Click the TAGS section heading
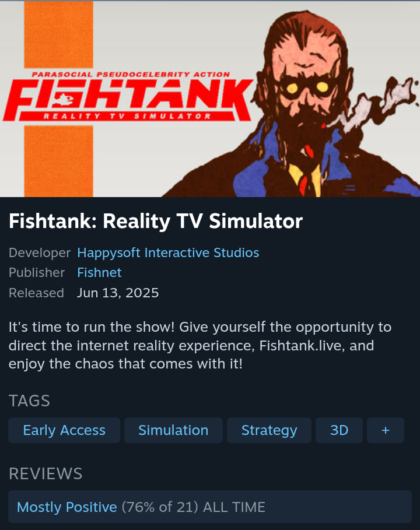420x530 pixels. [x=29, y=401]
